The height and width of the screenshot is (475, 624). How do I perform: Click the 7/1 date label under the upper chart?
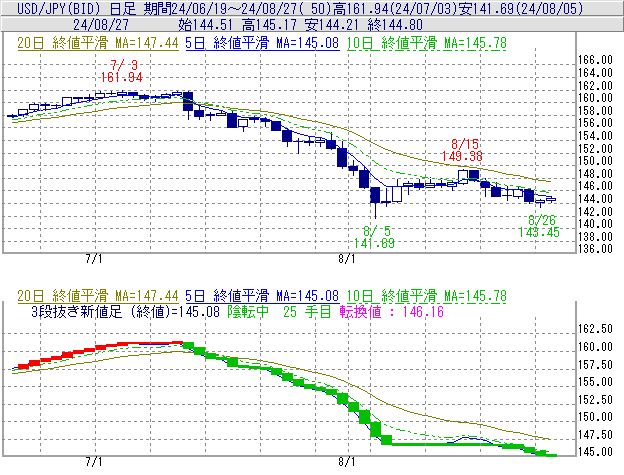pos(94,259)
